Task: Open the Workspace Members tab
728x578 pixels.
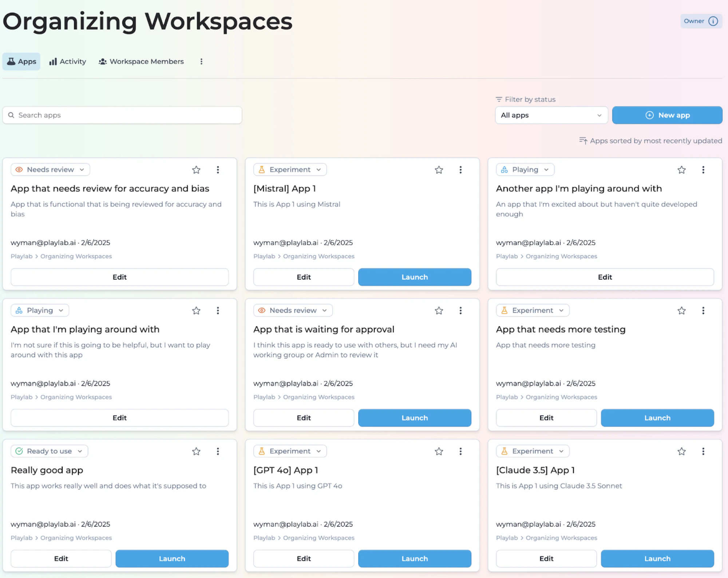Action: point(141,62)
